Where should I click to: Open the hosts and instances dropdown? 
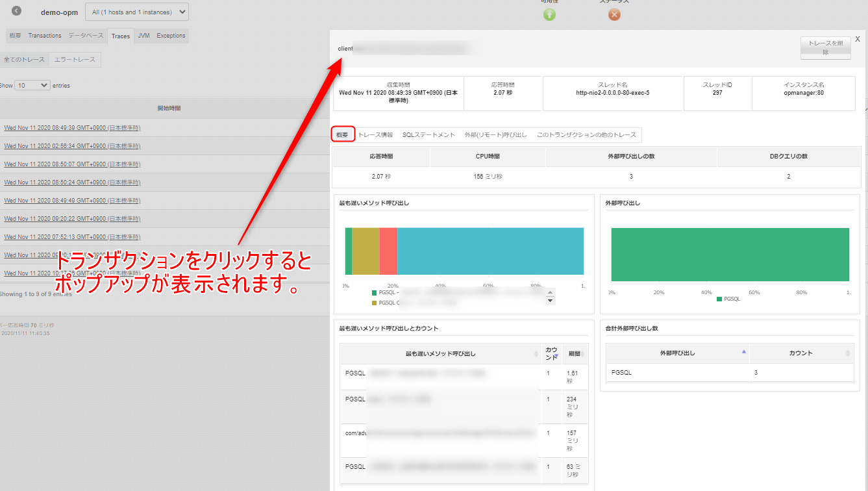tap(137, 12)
